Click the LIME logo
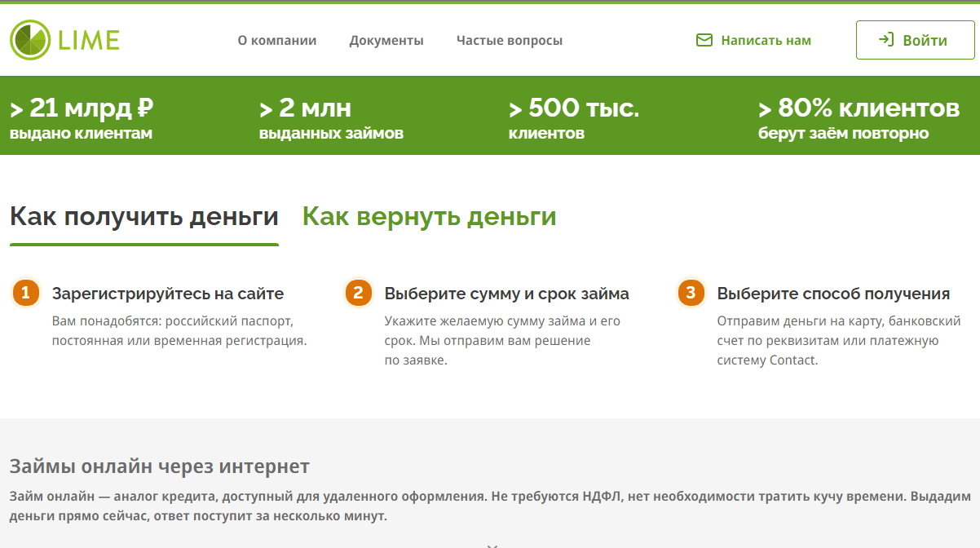 tap(65, 40)
